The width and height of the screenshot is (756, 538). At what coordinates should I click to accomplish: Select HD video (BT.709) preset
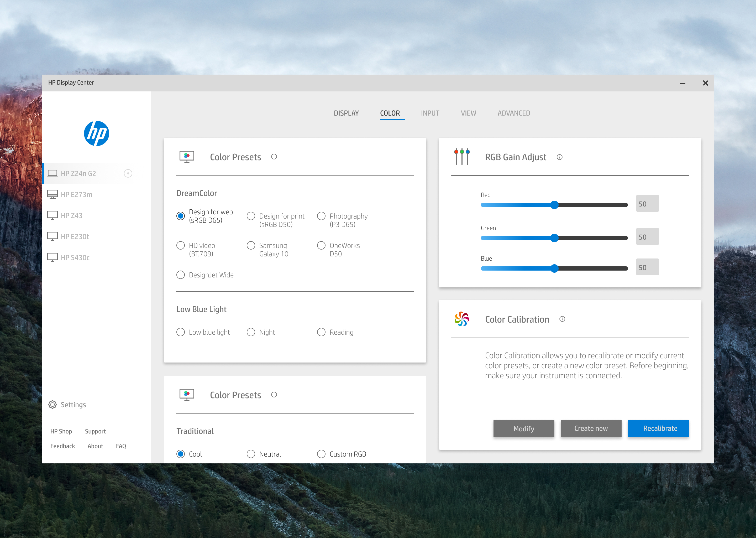[x=180, y=245]
